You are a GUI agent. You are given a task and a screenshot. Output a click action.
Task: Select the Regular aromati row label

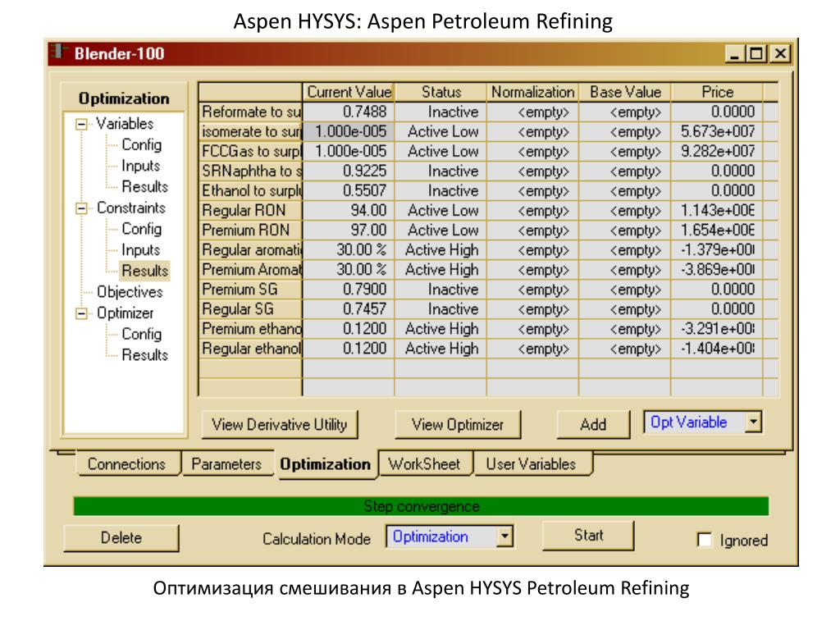251,250
